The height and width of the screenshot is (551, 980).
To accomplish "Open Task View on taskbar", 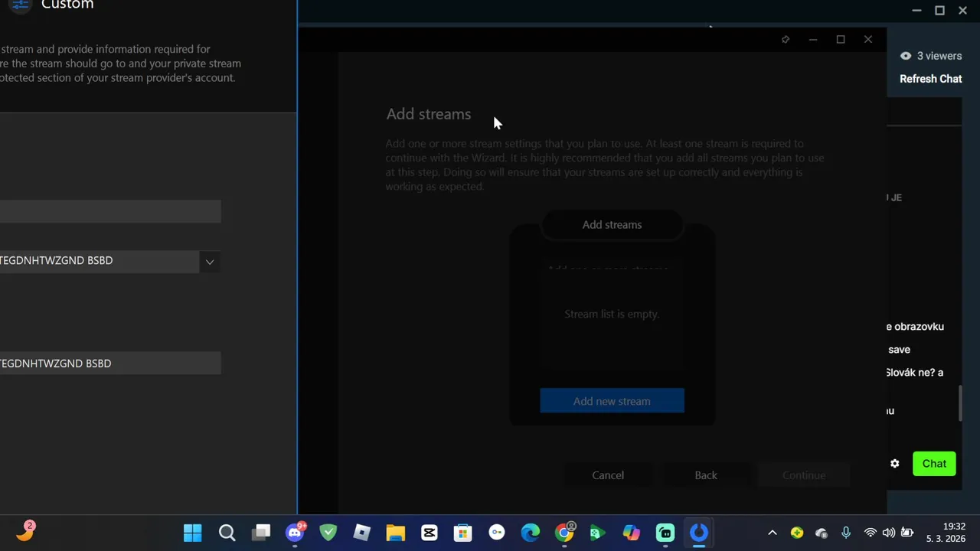I will [x=261, y=533].
